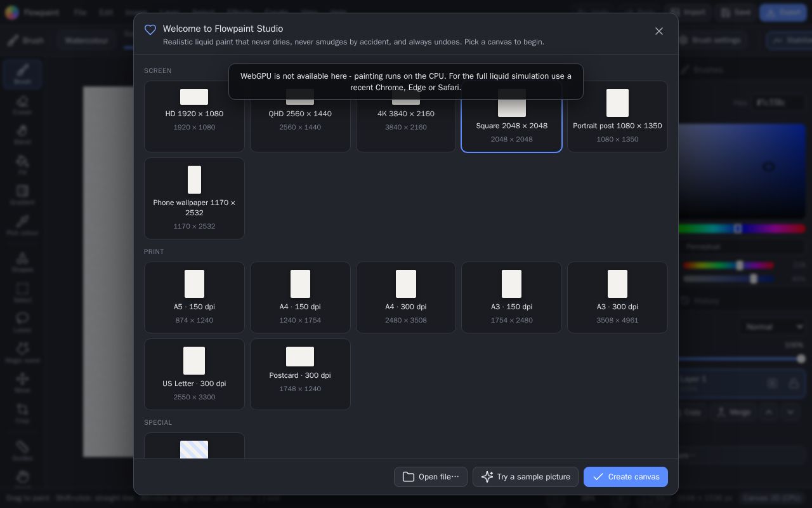Adjust the layer opacity slider
The height and width of the screenshot is (508, 812).
coord(742,359)
